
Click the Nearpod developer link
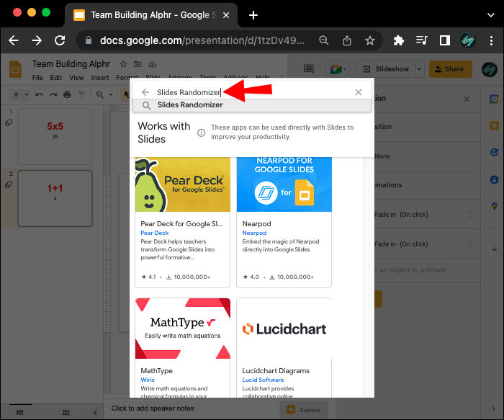pos(254,233)
